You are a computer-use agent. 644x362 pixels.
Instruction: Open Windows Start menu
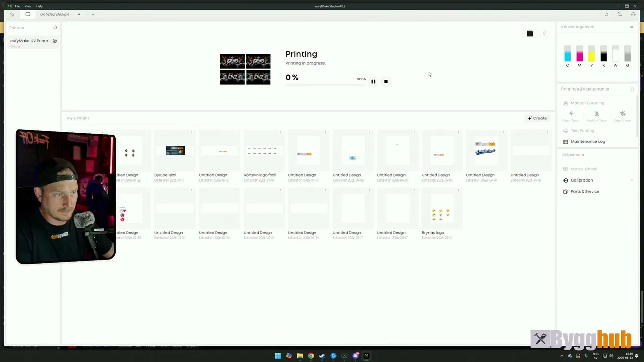(x=278, y=356)
